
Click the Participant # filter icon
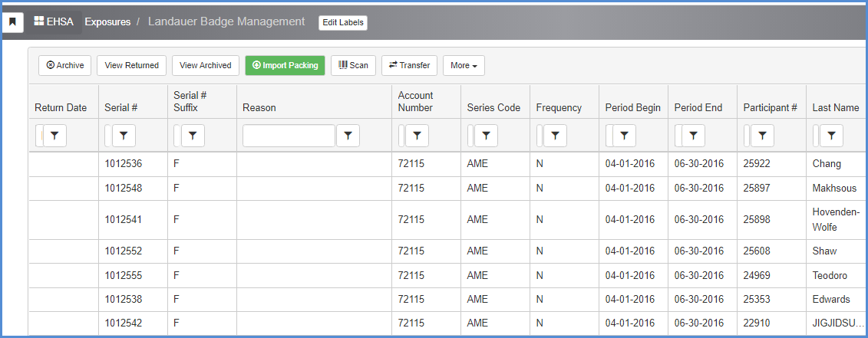762,136
